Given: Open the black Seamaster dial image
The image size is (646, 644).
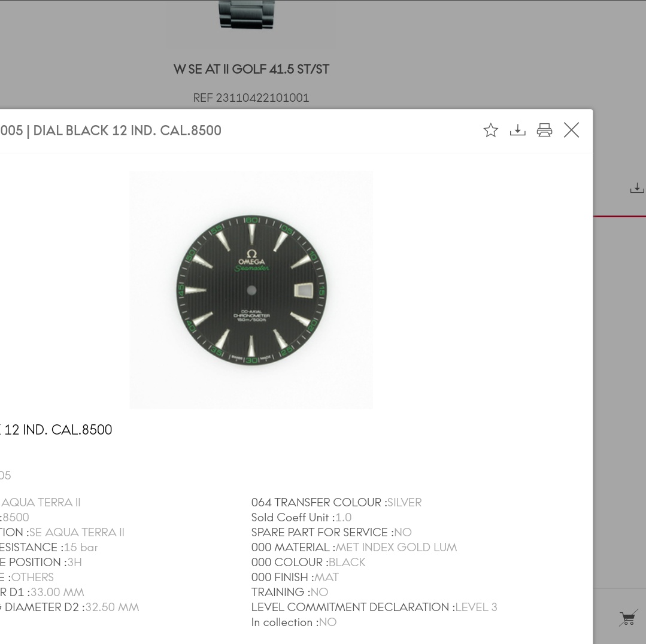Looking at the screenshot, I should tap(251, 290).
